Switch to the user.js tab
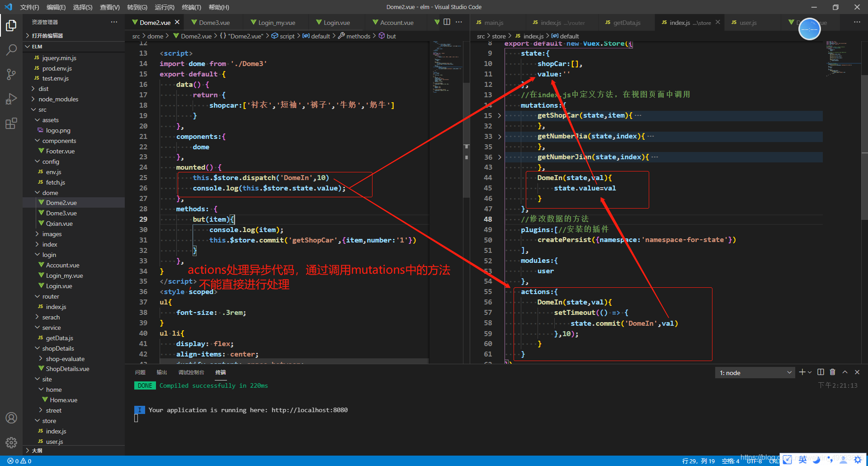The image size is (868, 466). [748, 23]
